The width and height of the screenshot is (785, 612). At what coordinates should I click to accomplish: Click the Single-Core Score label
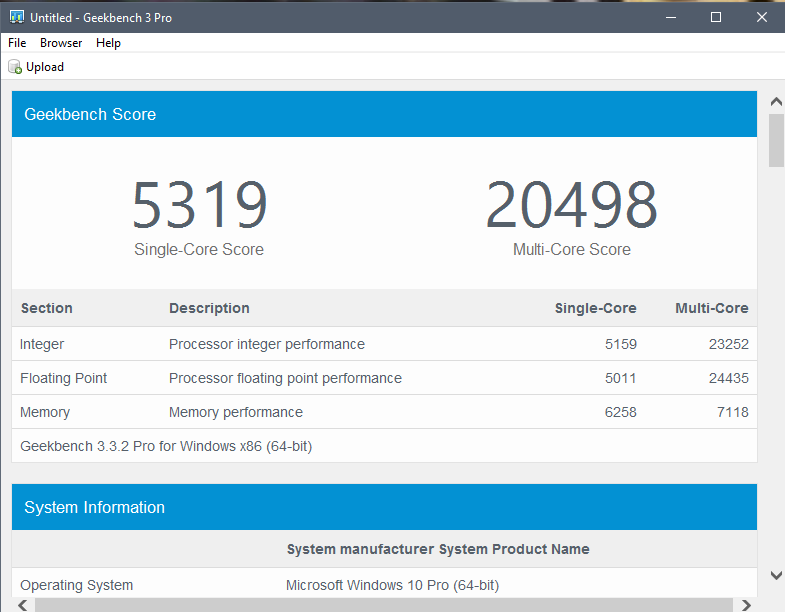(x=199, y=249)
